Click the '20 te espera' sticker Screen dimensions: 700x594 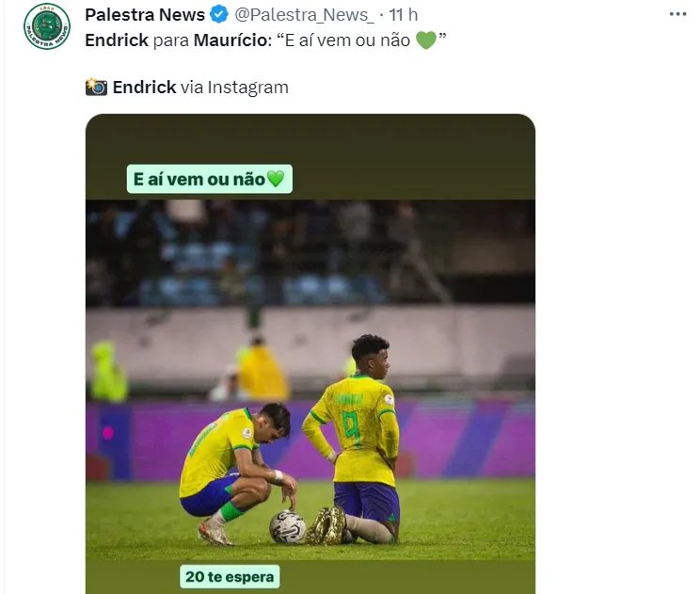click(x=230, y=575)
